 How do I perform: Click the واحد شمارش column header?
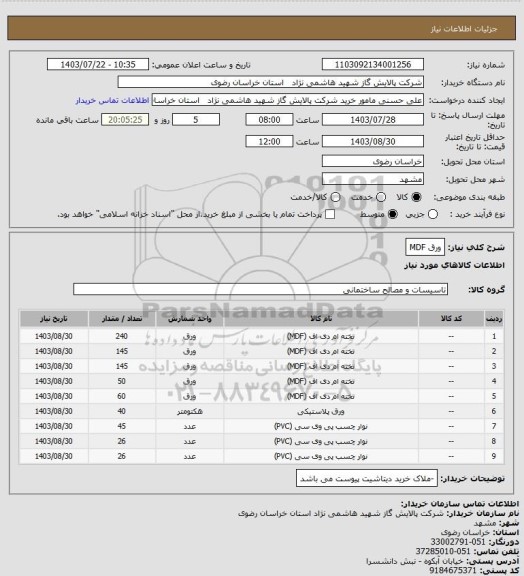tap(190, 318)
